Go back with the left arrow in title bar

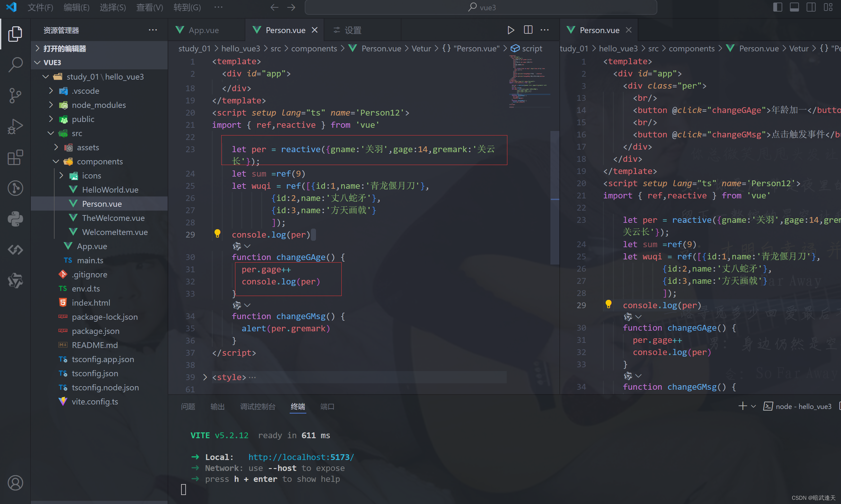coord(274,7)
